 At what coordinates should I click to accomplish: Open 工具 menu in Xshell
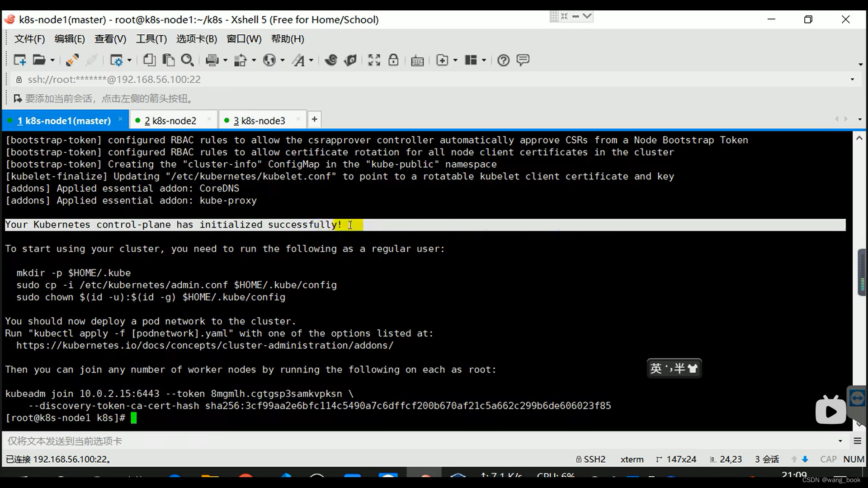click(x=151, y=39)
